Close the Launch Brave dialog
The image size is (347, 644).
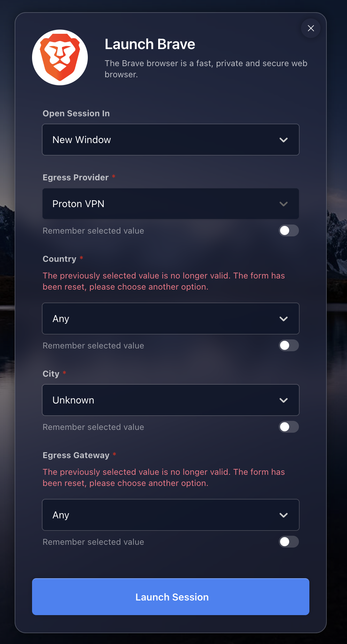tap(311, 28)
